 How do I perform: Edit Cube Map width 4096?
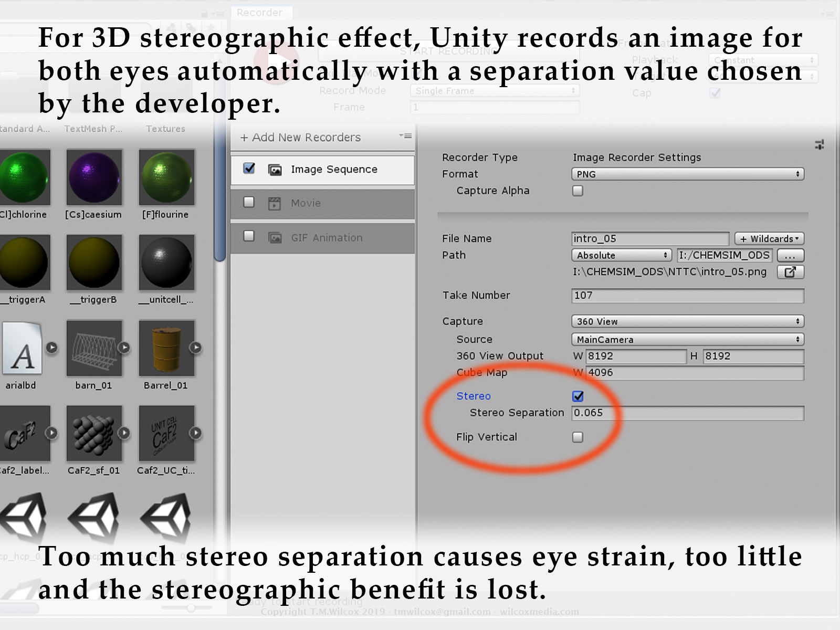click(695, 373)
